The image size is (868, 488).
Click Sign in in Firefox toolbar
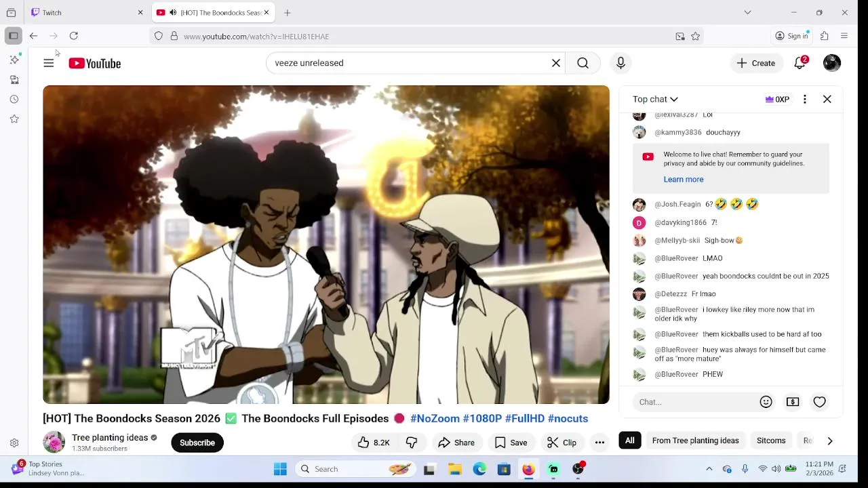tap(792, 36)
